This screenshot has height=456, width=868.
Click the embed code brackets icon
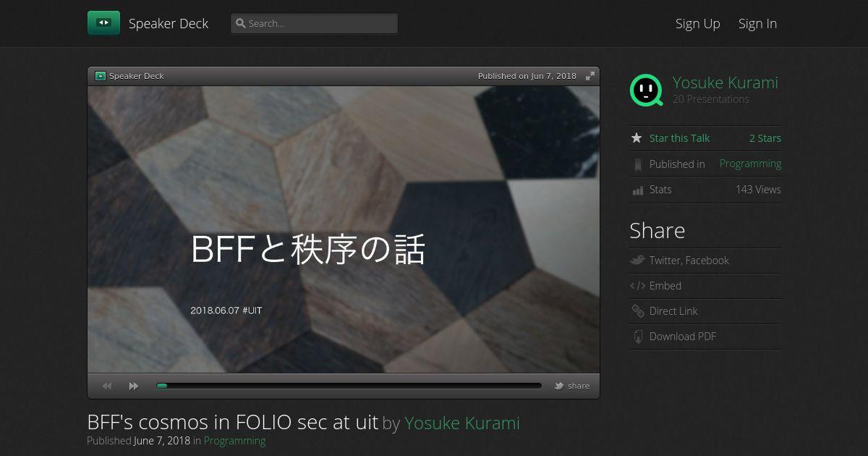coord(637,286)
